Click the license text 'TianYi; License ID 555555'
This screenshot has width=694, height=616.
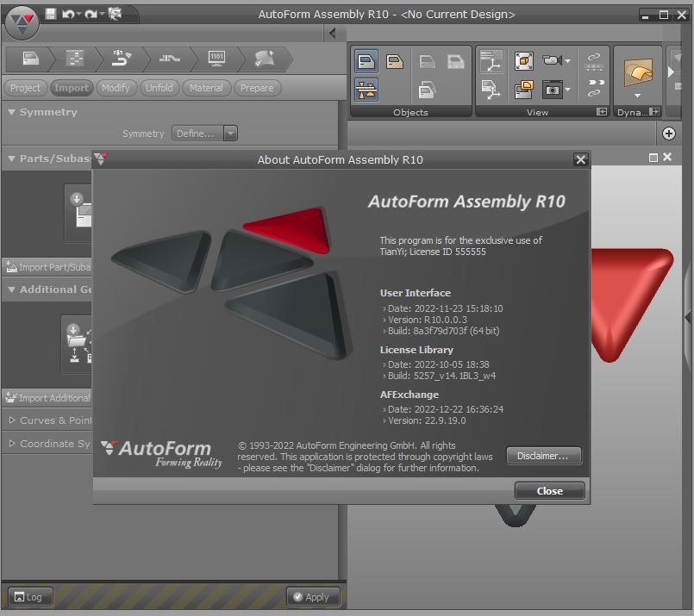(x=433, y=252)
